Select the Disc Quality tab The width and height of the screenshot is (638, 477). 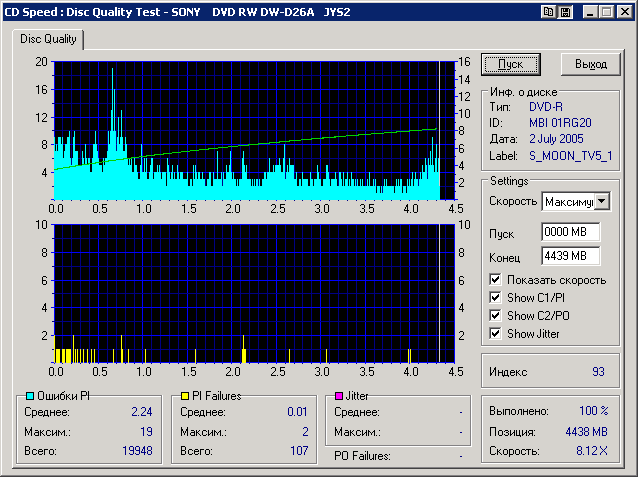point(47,39)
